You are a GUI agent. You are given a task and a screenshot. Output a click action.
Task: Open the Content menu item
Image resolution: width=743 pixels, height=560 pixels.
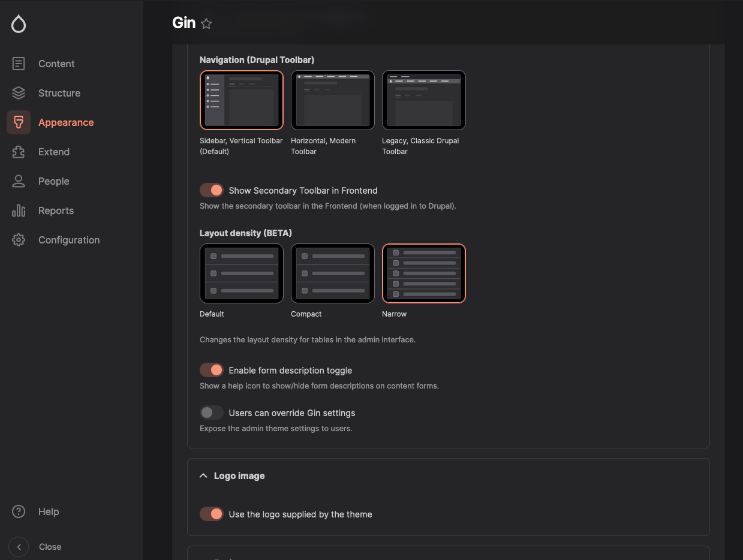[56, 64]
